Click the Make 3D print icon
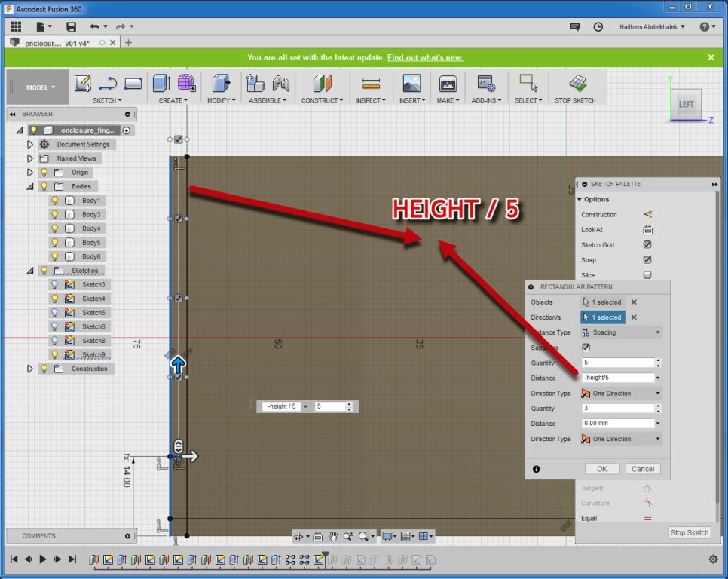The height and width of the screenshot is (579, 728). click(448, 84)
